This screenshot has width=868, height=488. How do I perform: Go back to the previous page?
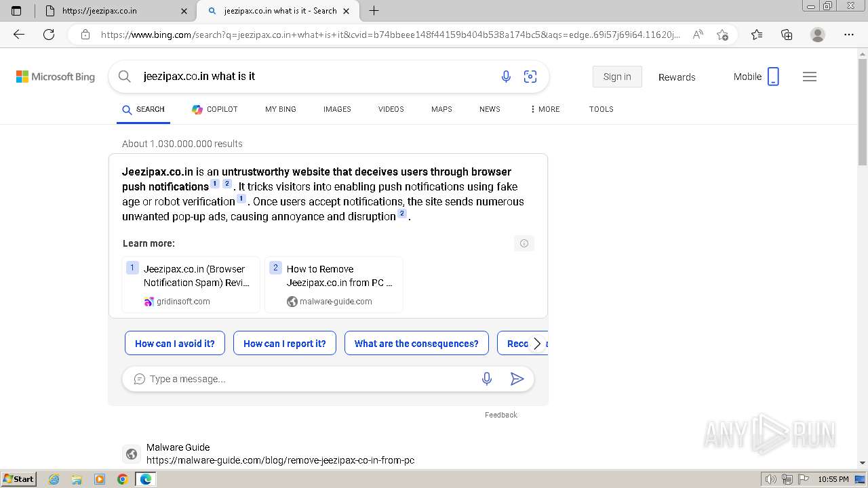(x=19, y=35)
